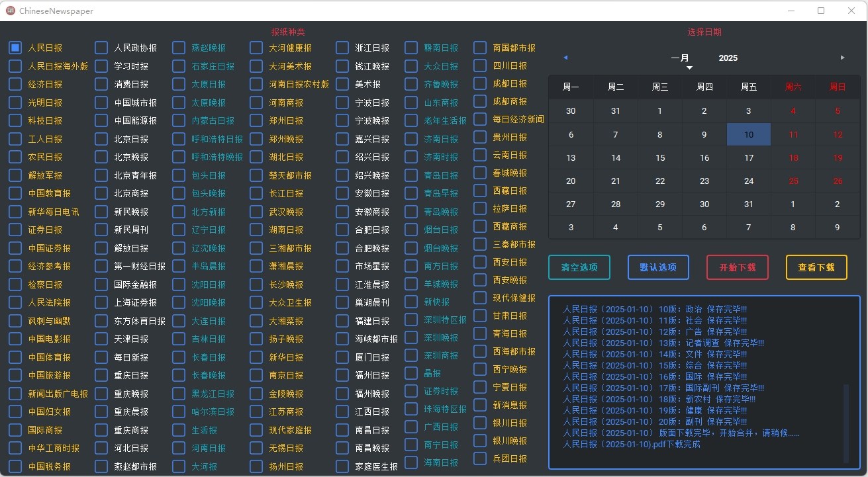The image size is (868, 477).
Task: Select the 燕赵晚报 checkbox
Action: (x=179, y=48)
